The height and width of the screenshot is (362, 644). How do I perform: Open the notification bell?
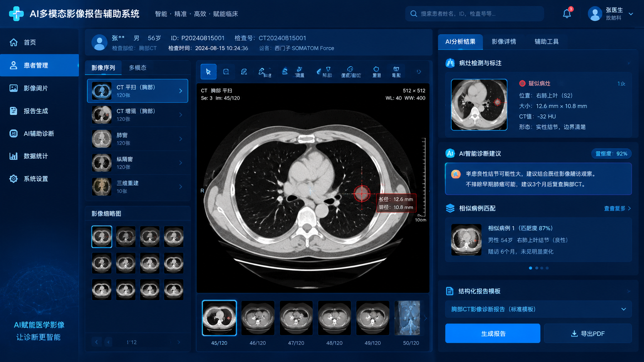(x=567, y=14)
